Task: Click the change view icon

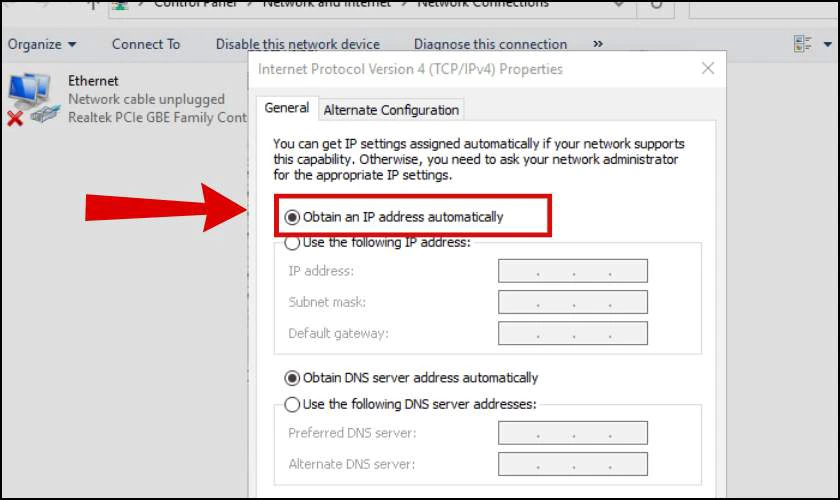Action: click(x=802, y=44)
